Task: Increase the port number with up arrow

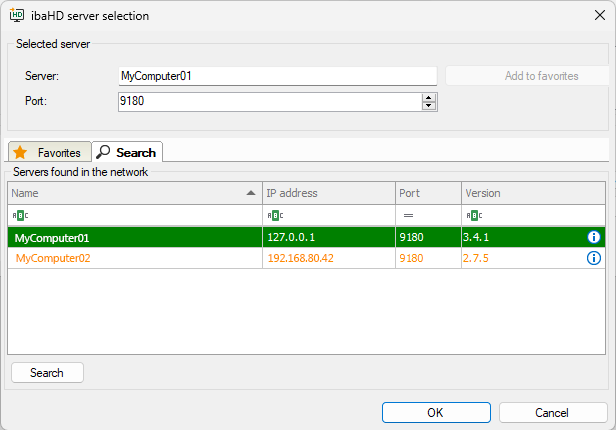Action: click(429, 98)
